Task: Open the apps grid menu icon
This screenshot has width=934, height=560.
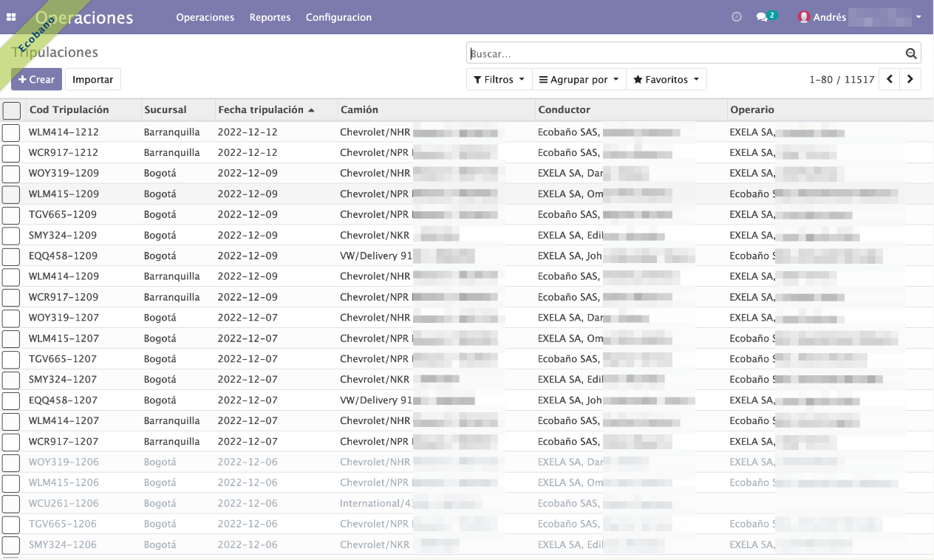Action: click(x=11, y=17)
